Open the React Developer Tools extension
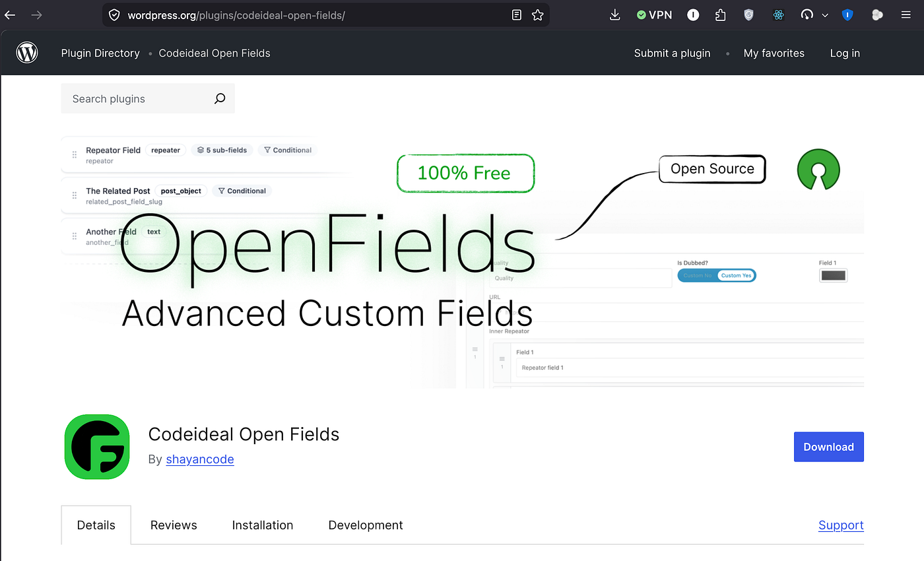Screen dimensions: 924x561 778,15
